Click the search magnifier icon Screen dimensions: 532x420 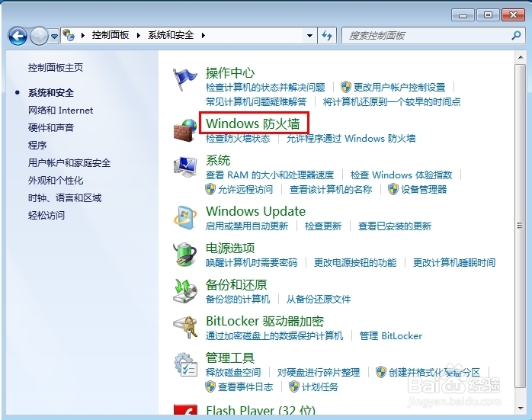point(516,35)
